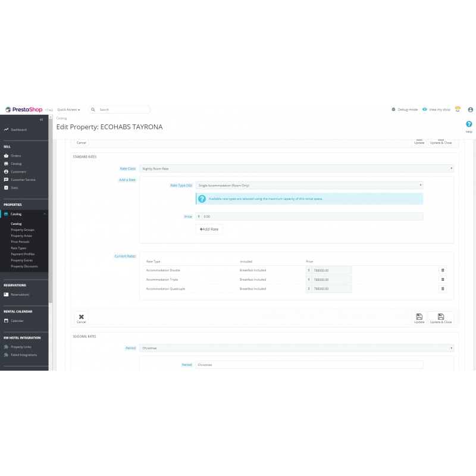Open the Seasonal Rates Period dropdown
The image size is (476, 476).
tap(296, 348)
